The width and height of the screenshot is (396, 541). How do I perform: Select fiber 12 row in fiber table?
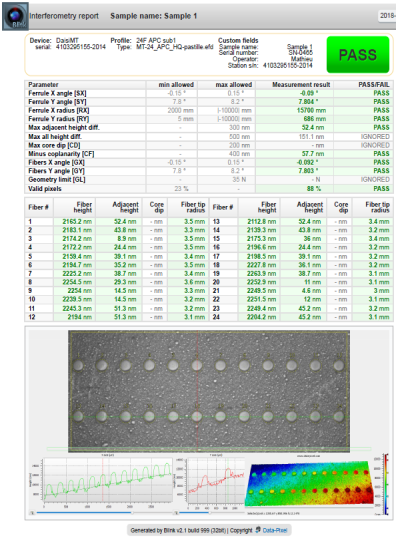click(117, 317)
